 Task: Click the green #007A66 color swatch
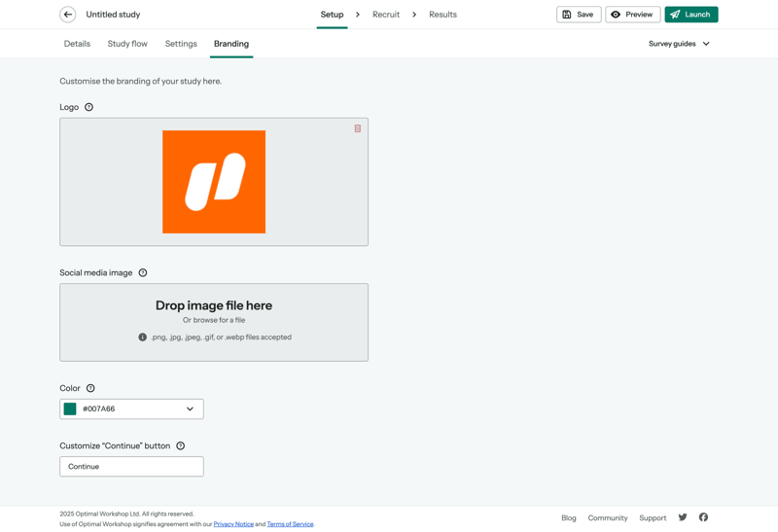point(70,409)
